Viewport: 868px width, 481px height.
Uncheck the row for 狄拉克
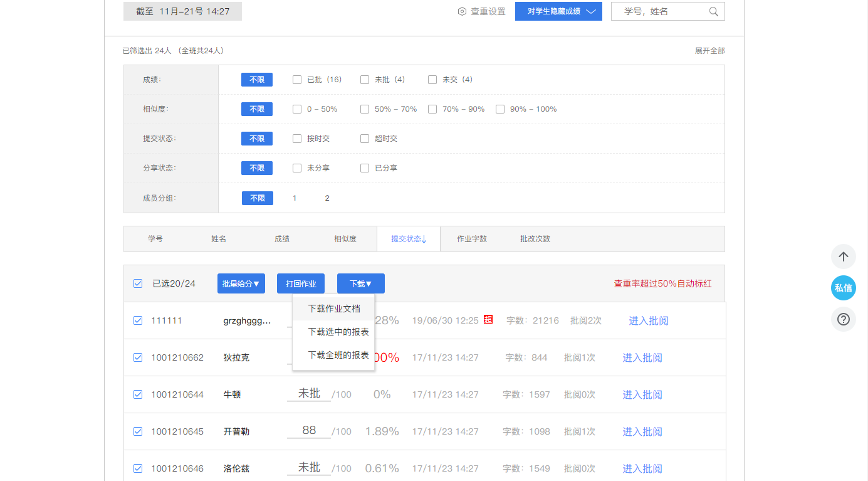[138, 357]
